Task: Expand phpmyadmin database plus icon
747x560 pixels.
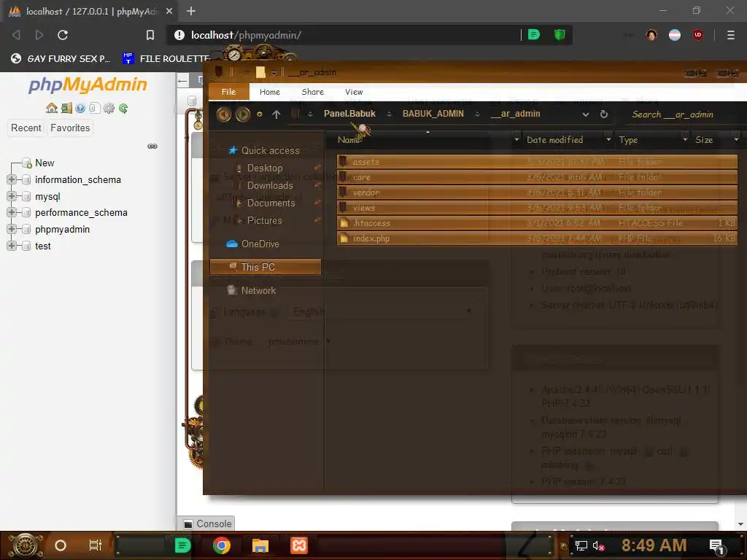Action: click(x=12, y=229)
